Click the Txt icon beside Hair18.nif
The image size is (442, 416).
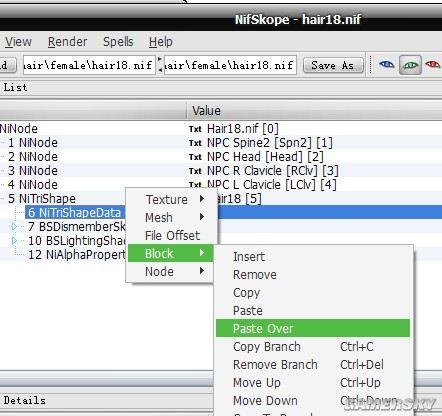click(195, 129)
